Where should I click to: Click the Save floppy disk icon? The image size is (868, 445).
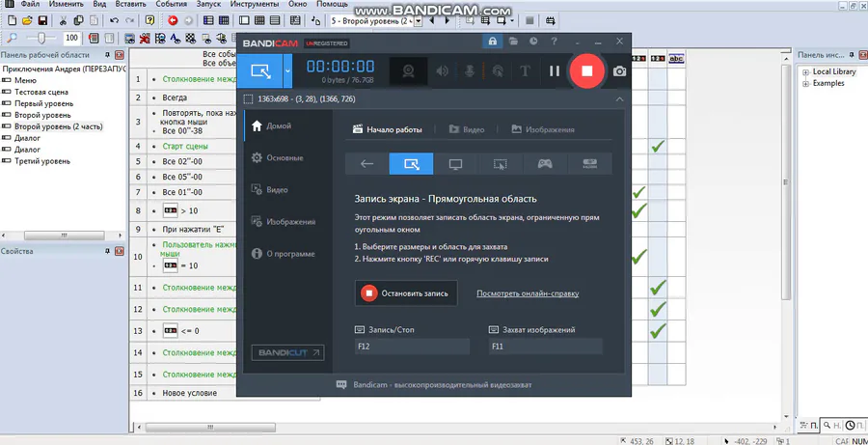tap(41, 20)
